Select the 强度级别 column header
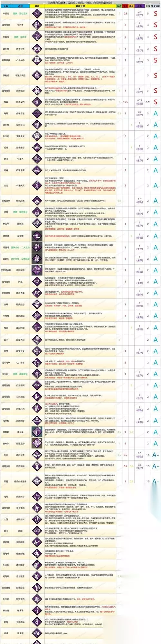 [x=156, y=6]
